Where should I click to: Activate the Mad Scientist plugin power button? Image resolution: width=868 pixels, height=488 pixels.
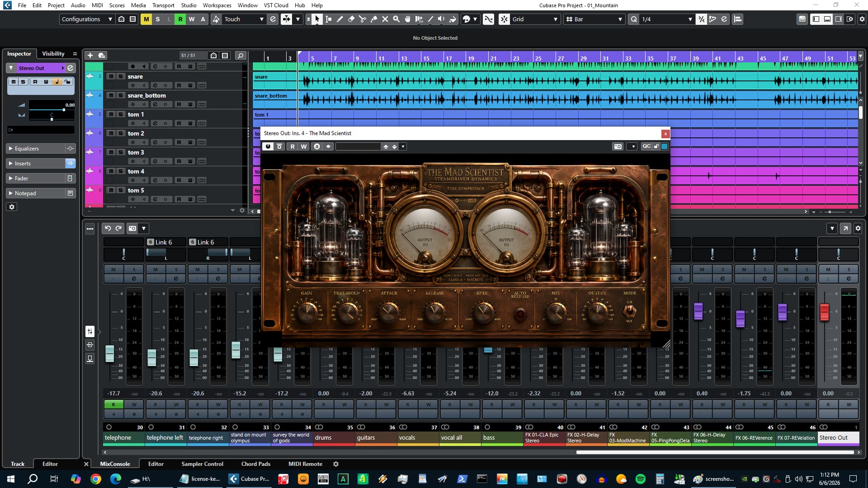point(268,146)
